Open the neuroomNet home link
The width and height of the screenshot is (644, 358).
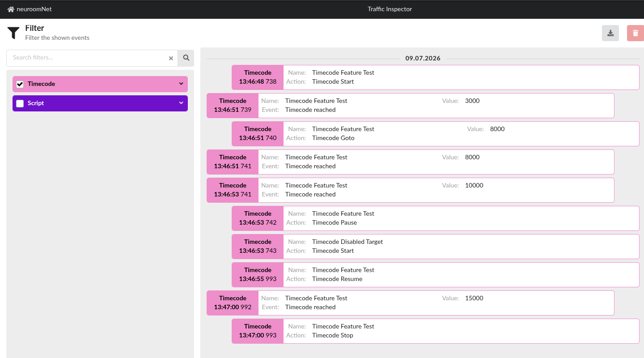30,9
